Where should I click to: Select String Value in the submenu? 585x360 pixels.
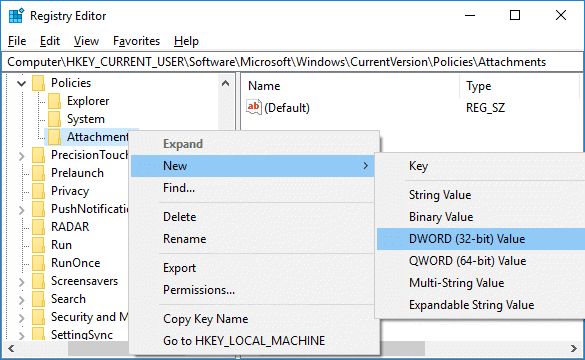[481, 195]
